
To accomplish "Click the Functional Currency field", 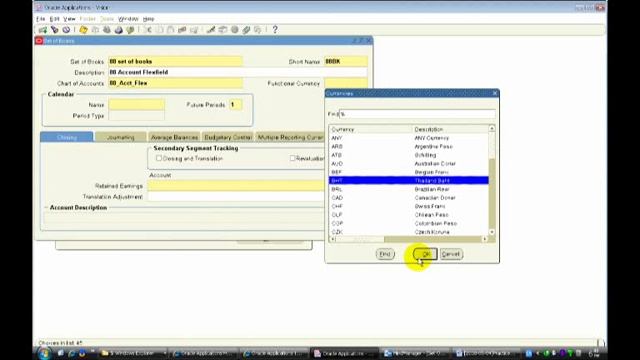I will (346, 83).
